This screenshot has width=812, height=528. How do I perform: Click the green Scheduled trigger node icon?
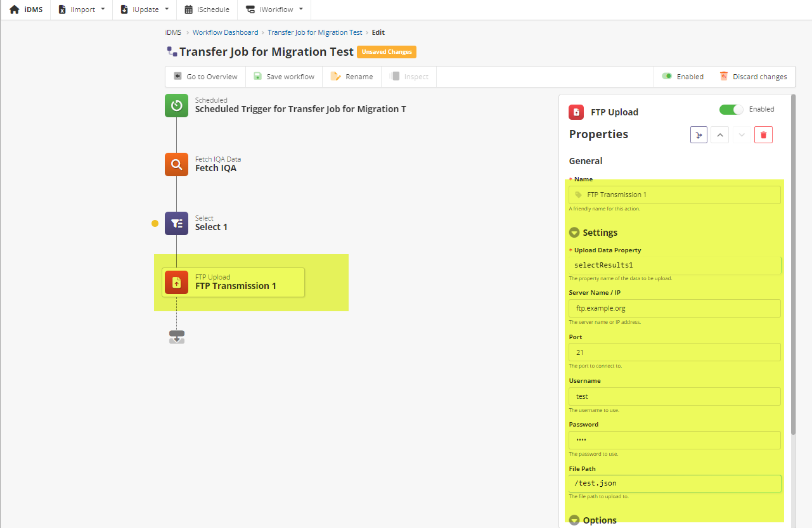[176, 106]
